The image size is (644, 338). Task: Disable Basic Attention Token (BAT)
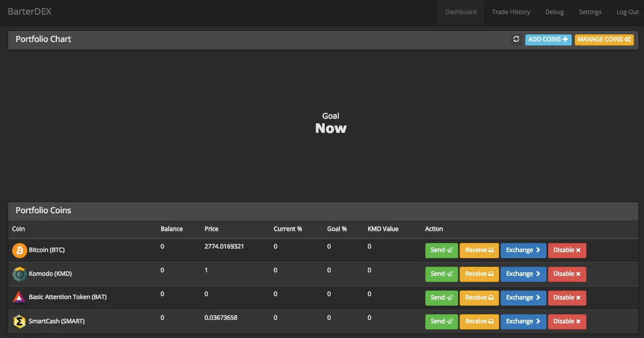567,298
